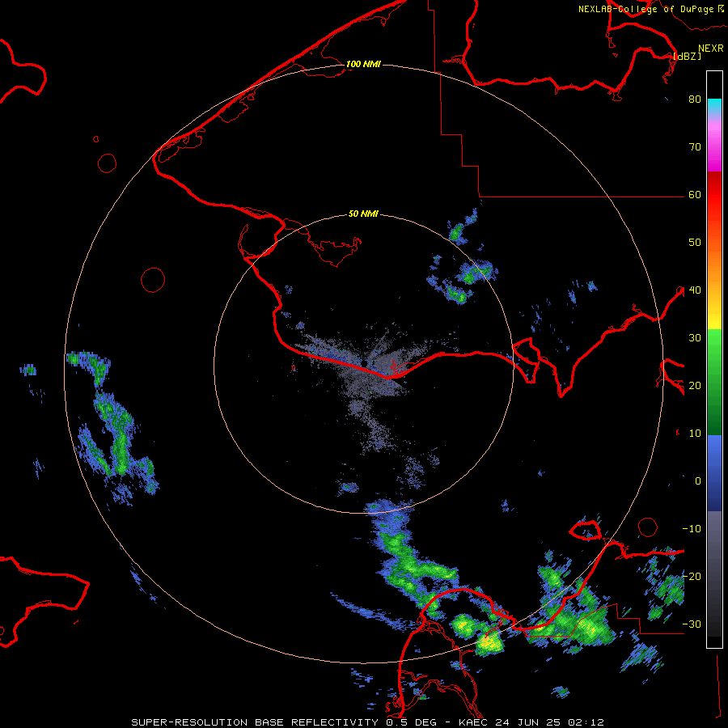Click the 20 value on the dBZ scale

695,385
